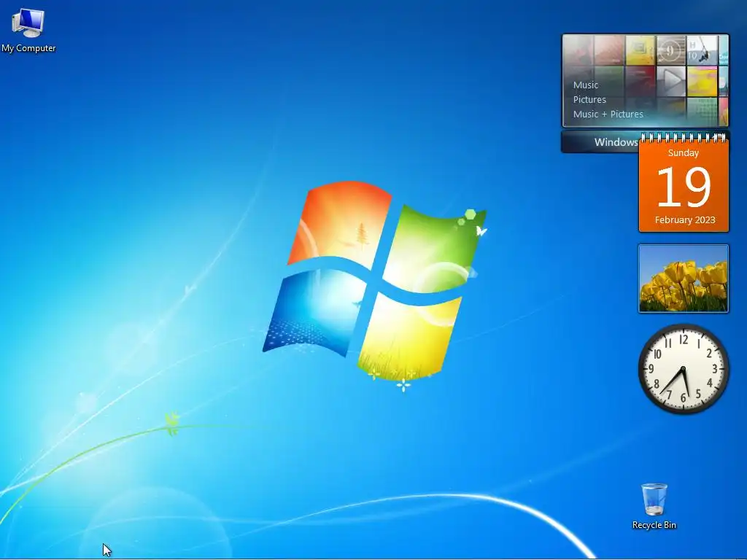
Task: Click the circled 9 album tile
Action: (671, 50)
